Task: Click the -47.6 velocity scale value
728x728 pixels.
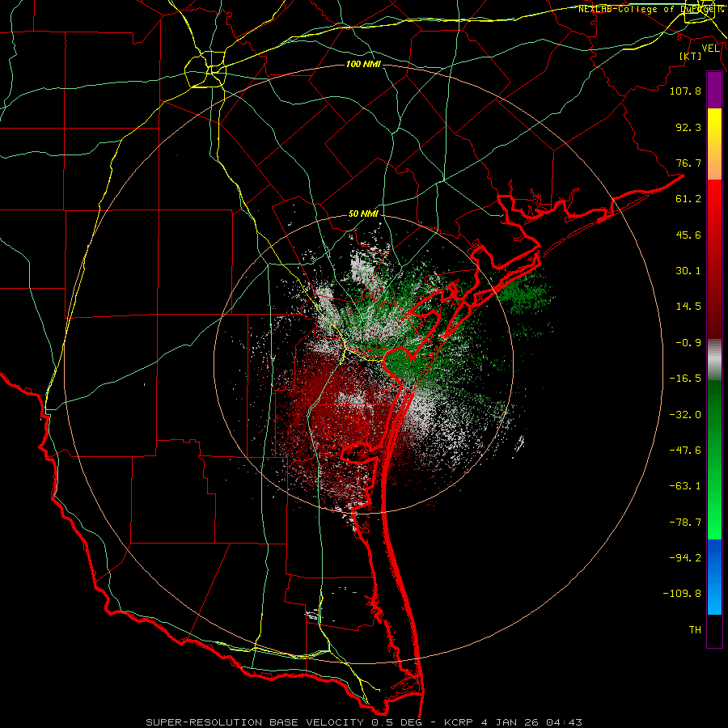Action: [685, 451]
